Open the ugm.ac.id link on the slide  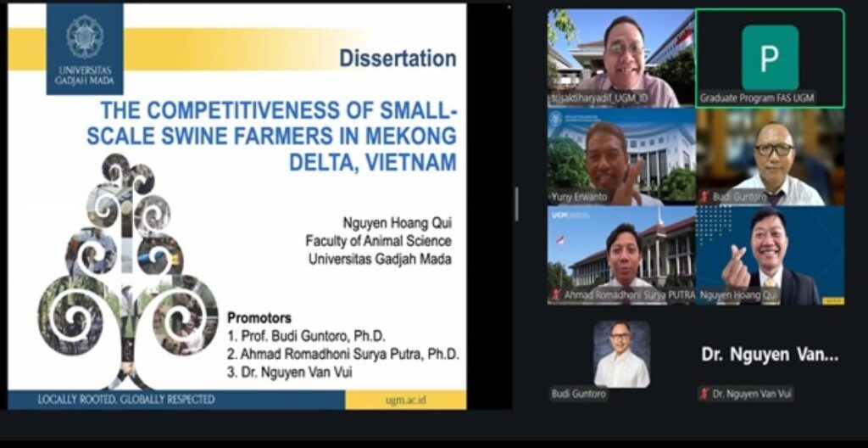[x=405, y=400]
